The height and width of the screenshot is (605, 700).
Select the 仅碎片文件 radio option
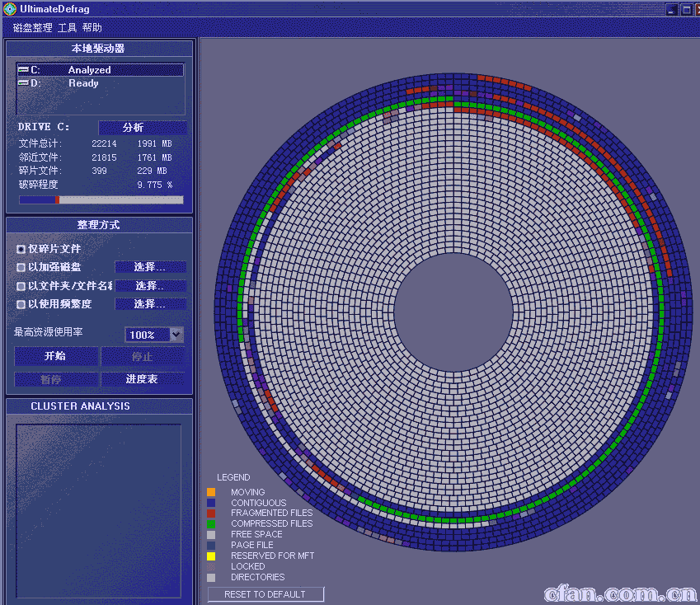pyautogui.click(x=21, y=249)
